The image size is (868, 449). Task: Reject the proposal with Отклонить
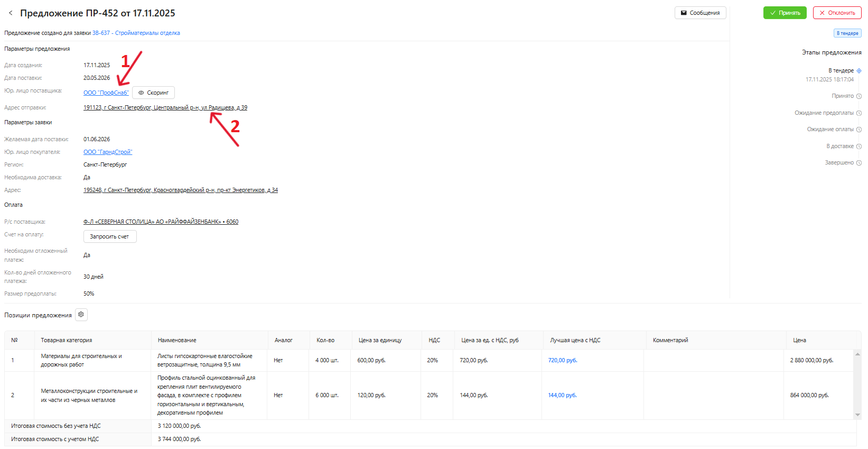tap(837, 13)
